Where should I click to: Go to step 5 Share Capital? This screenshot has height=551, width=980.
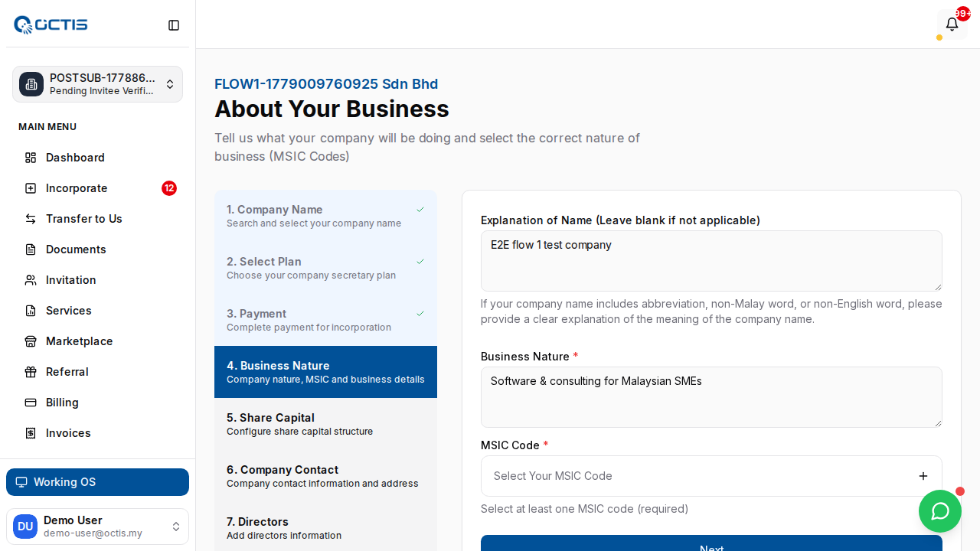point(325,424)
